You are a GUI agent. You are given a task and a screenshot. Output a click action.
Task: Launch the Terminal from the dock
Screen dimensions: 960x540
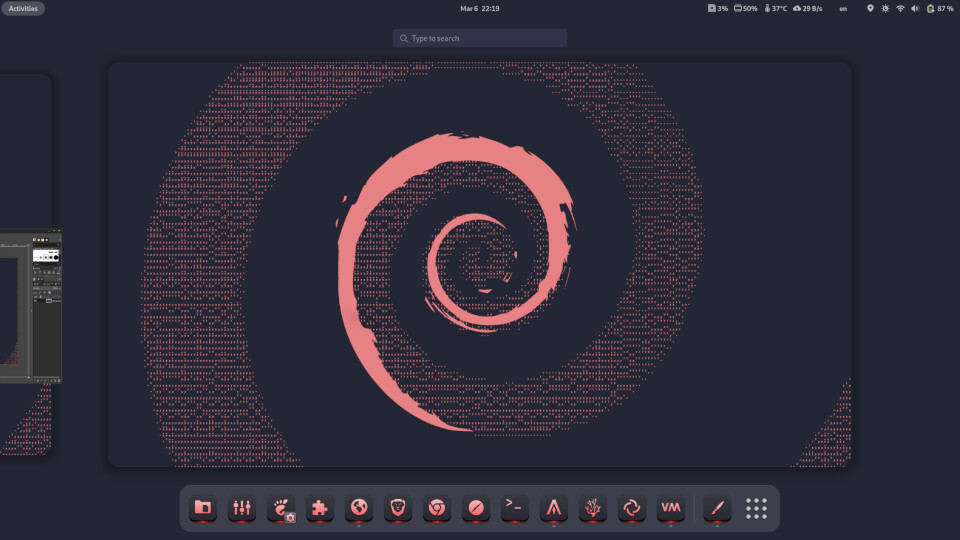click(514, 508)
